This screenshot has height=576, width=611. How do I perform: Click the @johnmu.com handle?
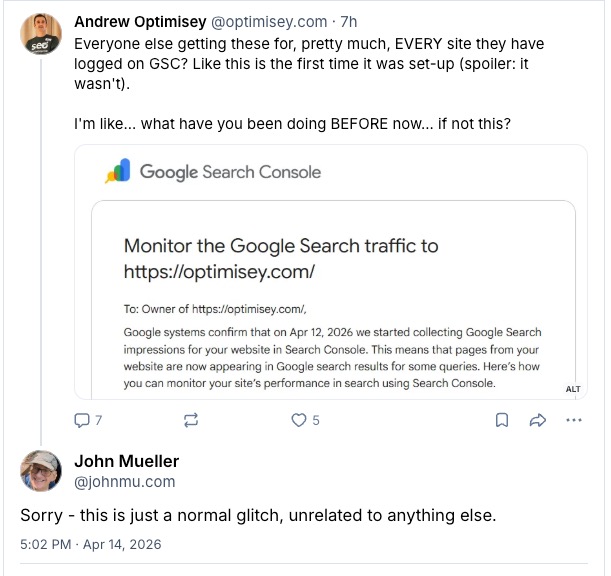click(x=124, y=481)
